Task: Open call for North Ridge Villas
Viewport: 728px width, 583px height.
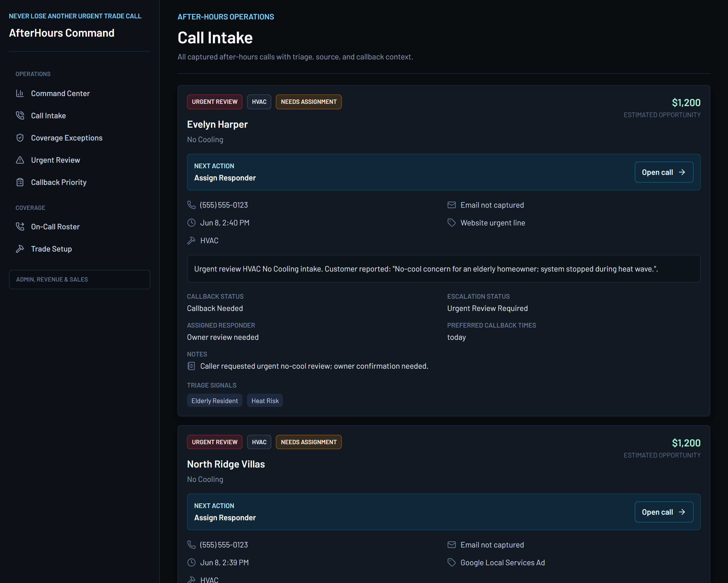Action: tap(664, 512)
